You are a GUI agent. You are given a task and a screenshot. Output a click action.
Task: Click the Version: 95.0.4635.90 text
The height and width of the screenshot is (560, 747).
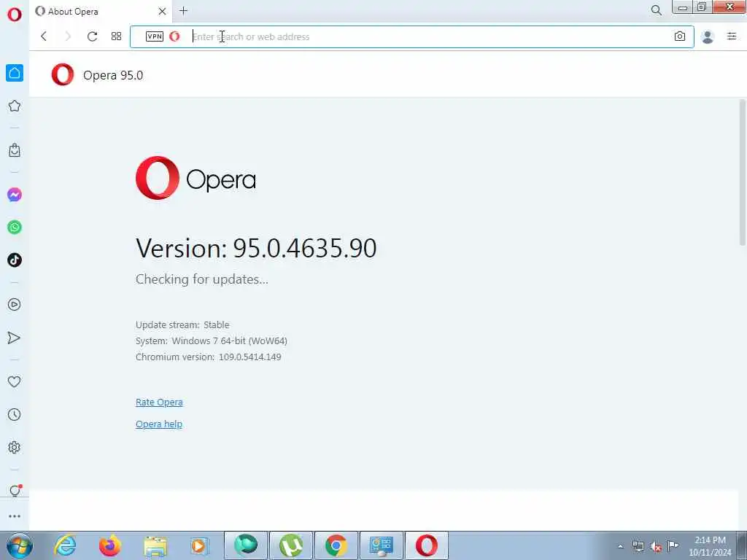pos(256,248)
